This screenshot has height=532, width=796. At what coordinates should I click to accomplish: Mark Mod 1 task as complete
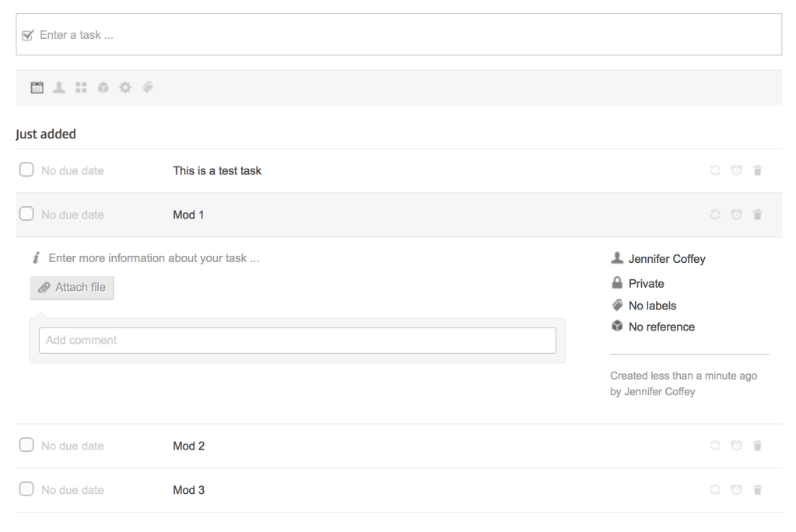tap(26, 214)
